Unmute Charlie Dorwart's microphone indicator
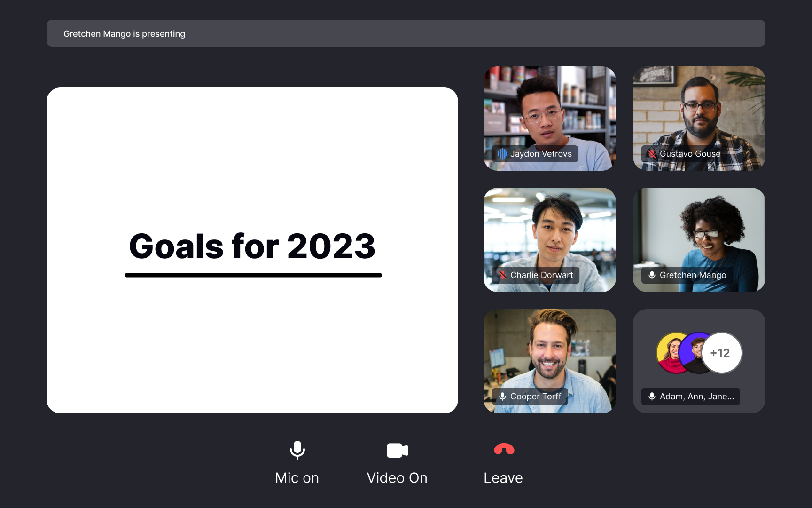This screenshot has height=508, width=812. (x=502, y=275)
